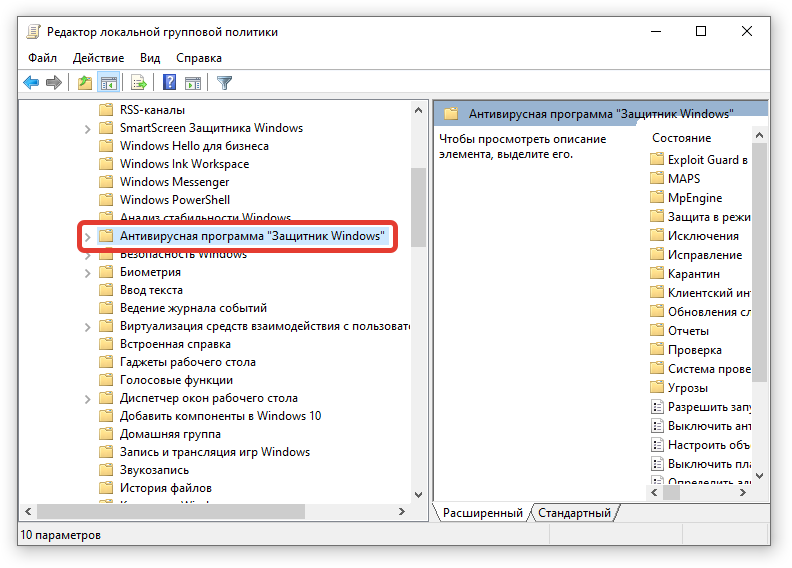
Task: Click the policy icon beside Разрешить зап
Action: pyautogui.click(x=657, y=406)
